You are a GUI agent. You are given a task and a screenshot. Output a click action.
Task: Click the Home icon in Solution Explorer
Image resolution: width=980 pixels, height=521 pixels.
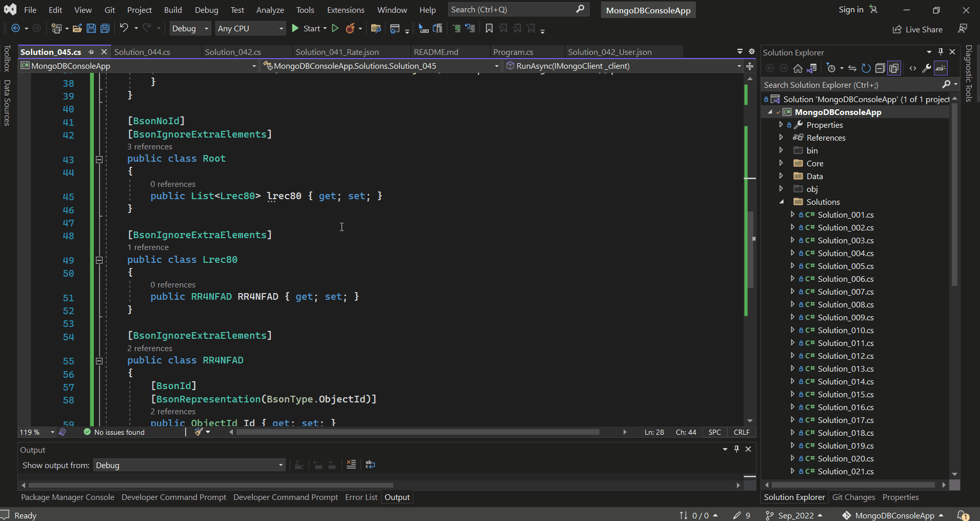[x=797, y=68]
